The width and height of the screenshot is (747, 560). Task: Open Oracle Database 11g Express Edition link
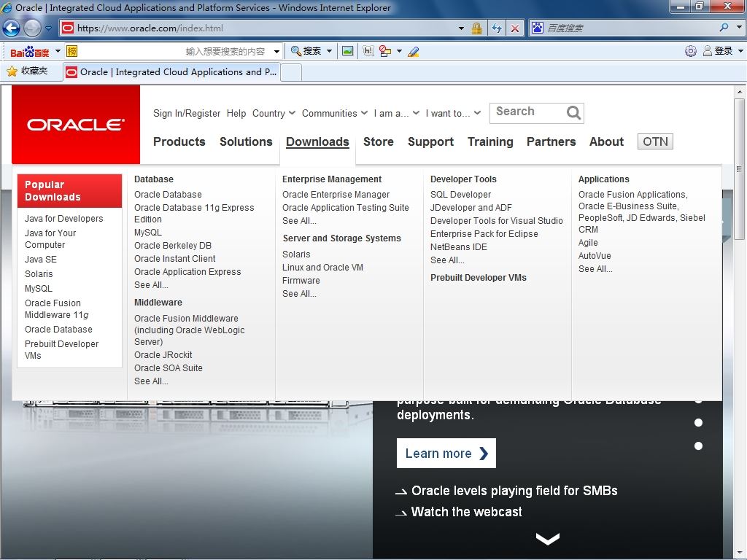click(x=194, y=214)
